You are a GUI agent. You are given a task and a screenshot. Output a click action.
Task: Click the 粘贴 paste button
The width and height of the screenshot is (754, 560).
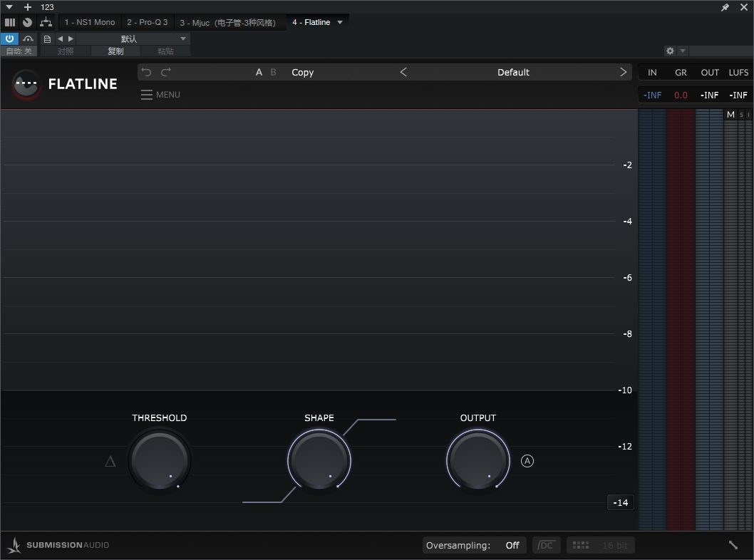[x=165, y=51]
